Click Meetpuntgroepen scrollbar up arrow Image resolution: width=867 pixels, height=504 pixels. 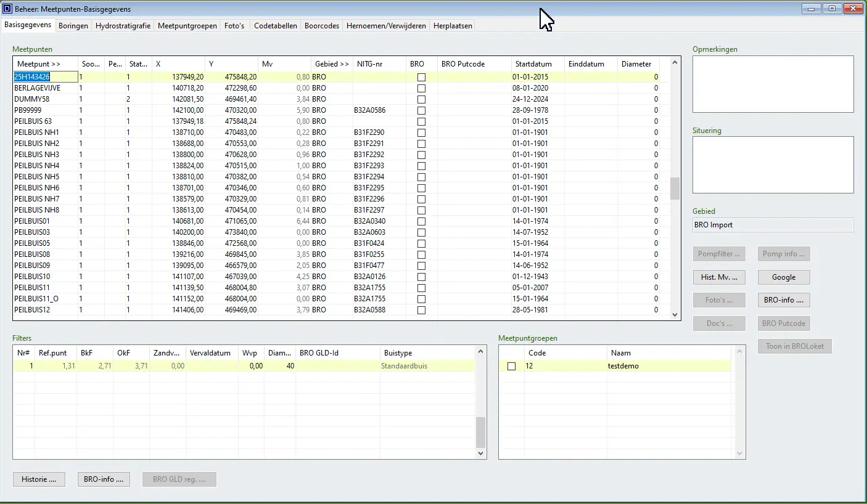(741, 351)
